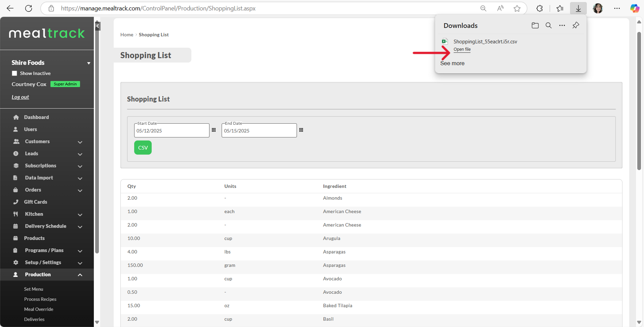Click the Log out link
The width and height of the screenshot is (644, 327).
click(x=20, y=97)
